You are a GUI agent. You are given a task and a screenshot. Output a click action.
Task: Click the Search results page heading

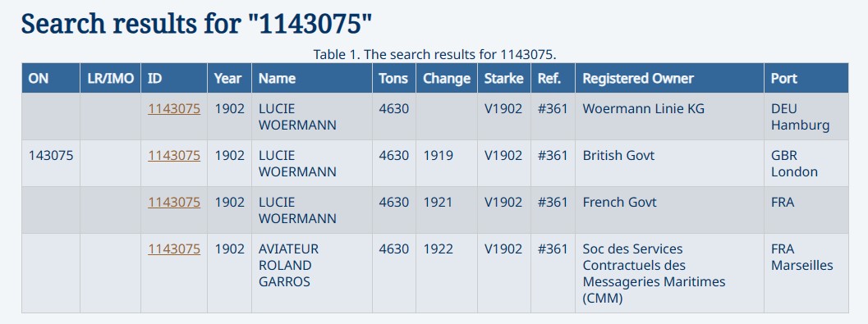196,25
